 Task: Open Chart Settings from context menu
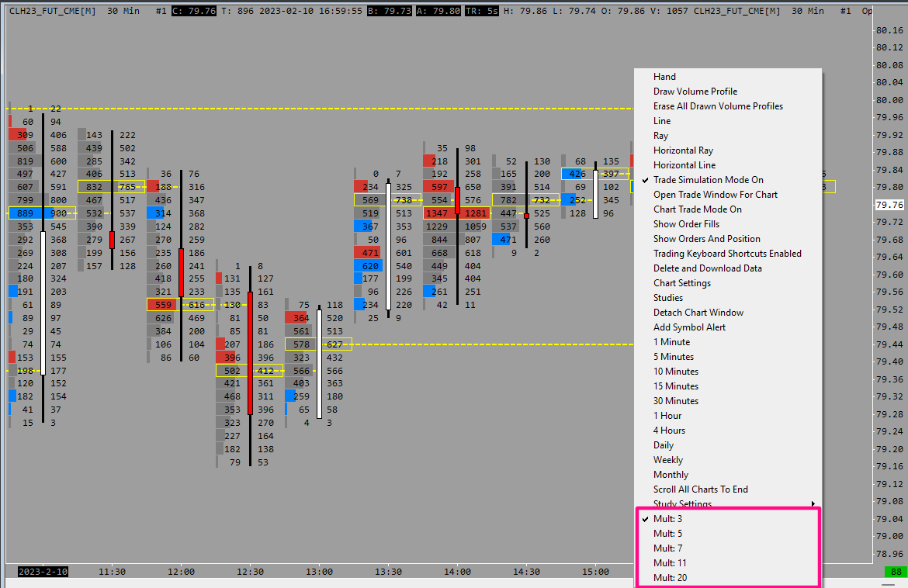coord(681,283)
